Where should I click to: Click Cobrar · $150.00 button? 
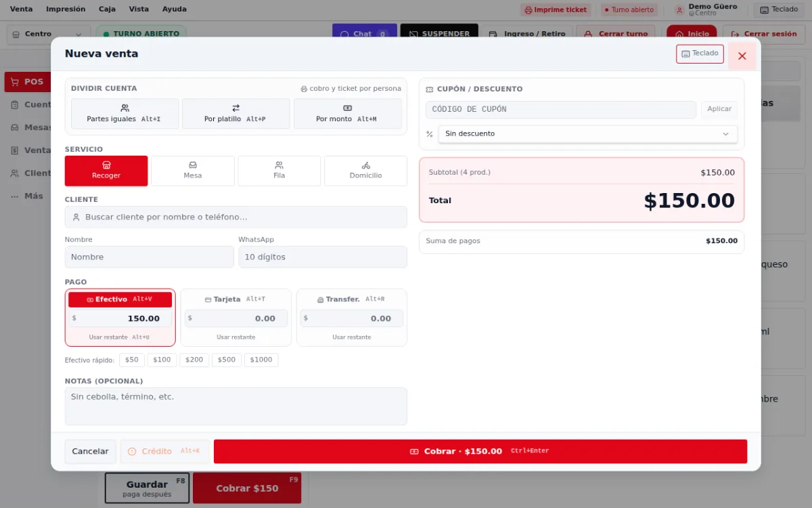[x=480, y=452]
